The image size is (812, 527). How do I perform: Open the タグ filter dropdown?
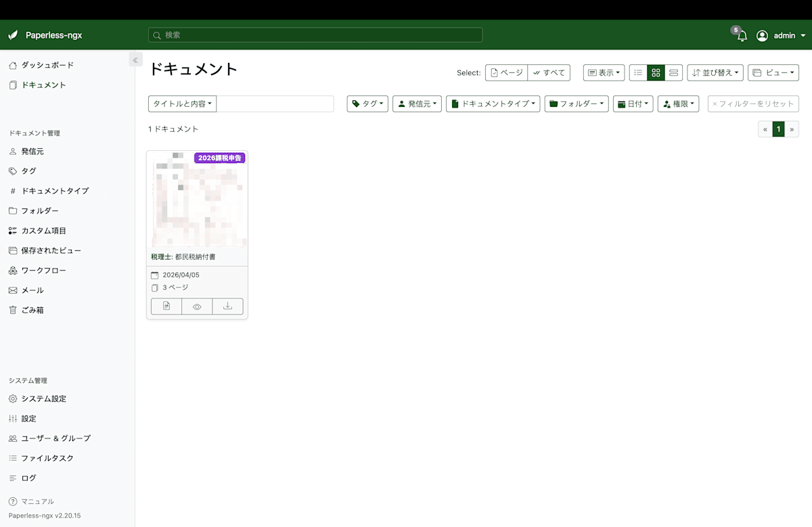[x=367, y=104]
